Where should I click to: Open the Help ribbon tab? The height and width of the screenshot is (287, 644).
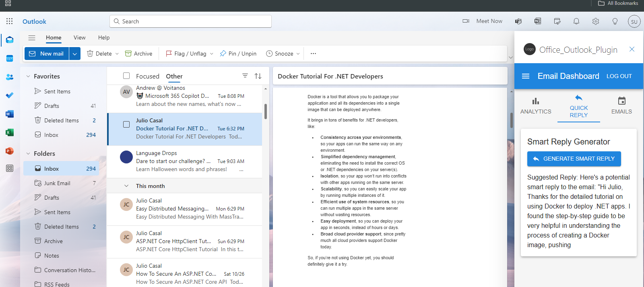104,37
